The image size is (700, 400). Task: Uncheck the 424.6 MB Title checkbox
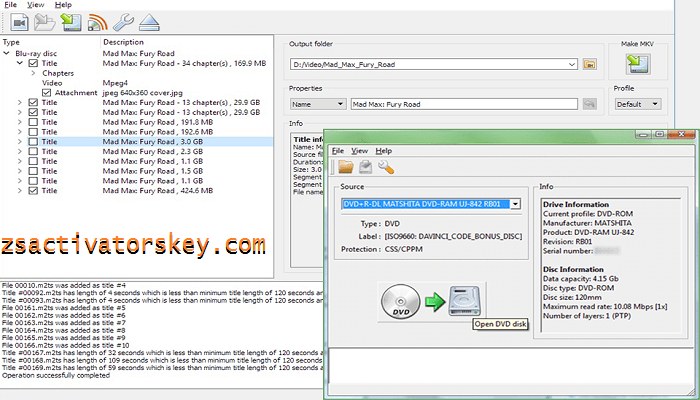(33, 191)
